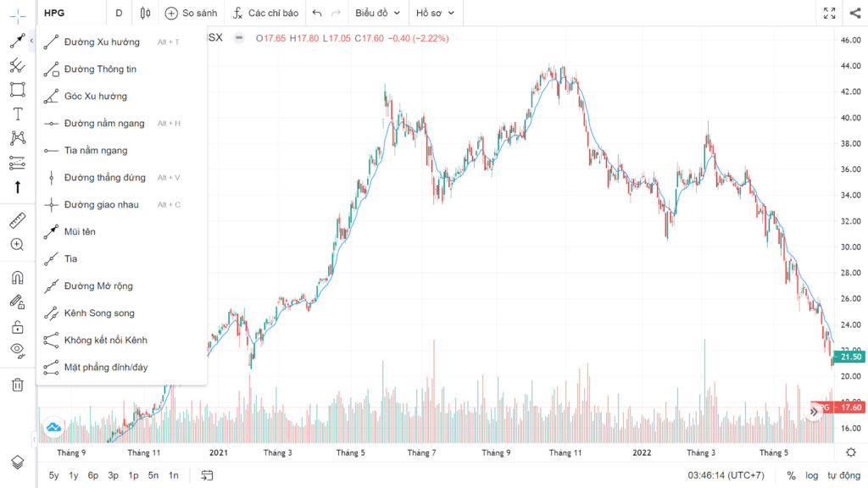Image resolution: width=868 pixels, height=488 pixels.
Task: Toggle hide all drawings eye icon
Action: click(x=17, y=350)
